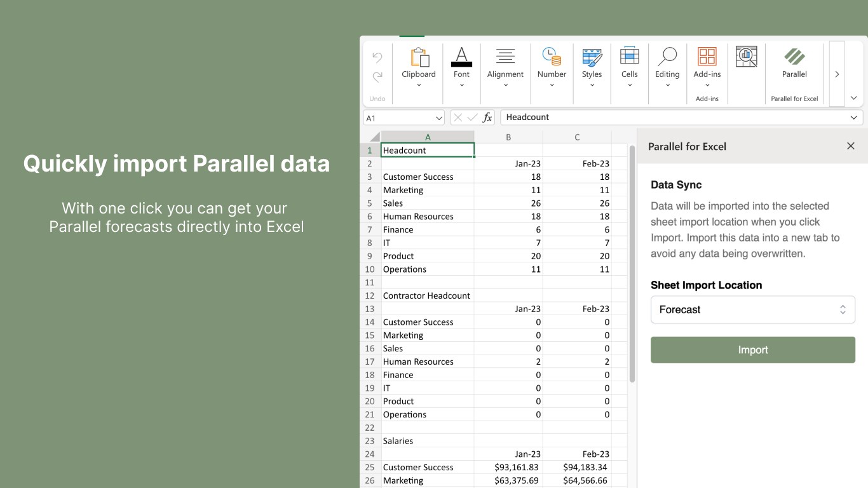Select Customer Success cell in row 25
The width and height of the screenshot is (868, 488).
tap(428, 467)
